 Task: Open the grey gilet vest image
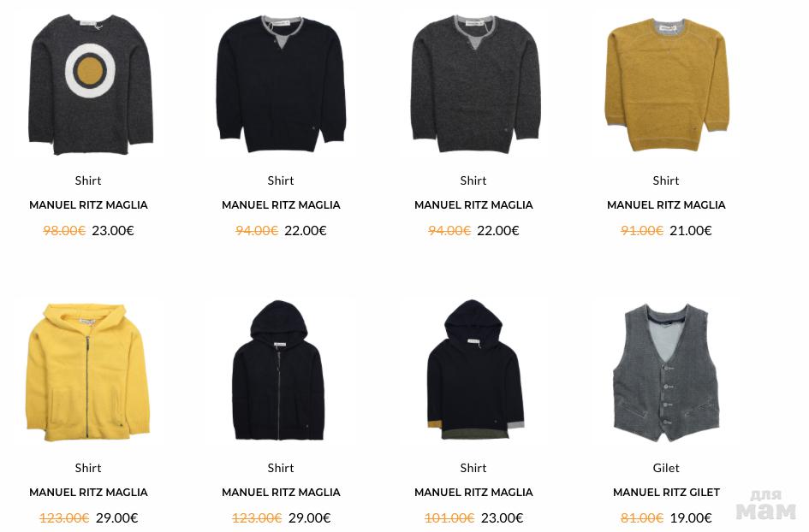[x=665, y=373]
